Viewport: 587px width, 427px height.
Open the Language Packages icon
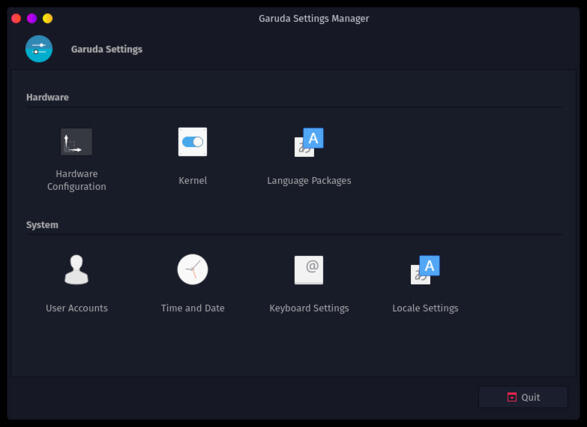309,142
